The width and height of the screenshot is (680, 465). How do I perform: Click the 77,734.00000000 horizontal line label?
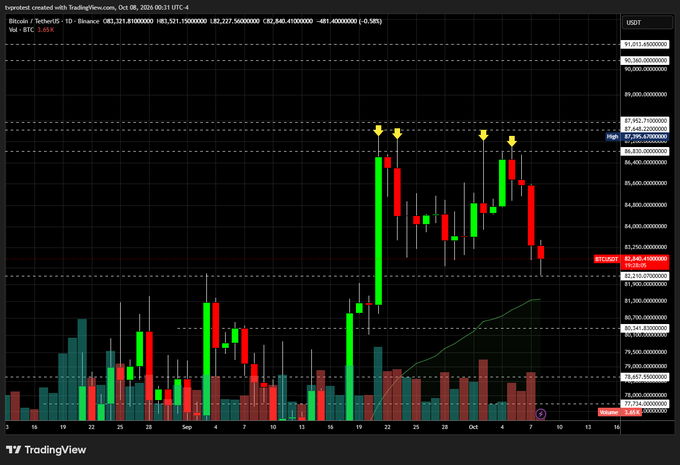pos(645,404)
